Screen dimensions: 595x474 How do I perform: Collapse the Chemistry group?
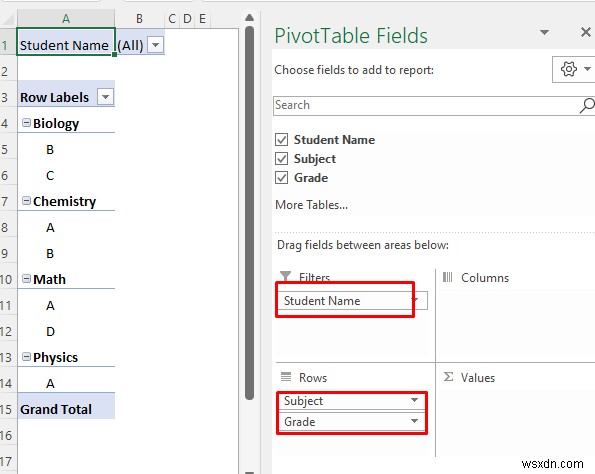click(x=26, y=201)
